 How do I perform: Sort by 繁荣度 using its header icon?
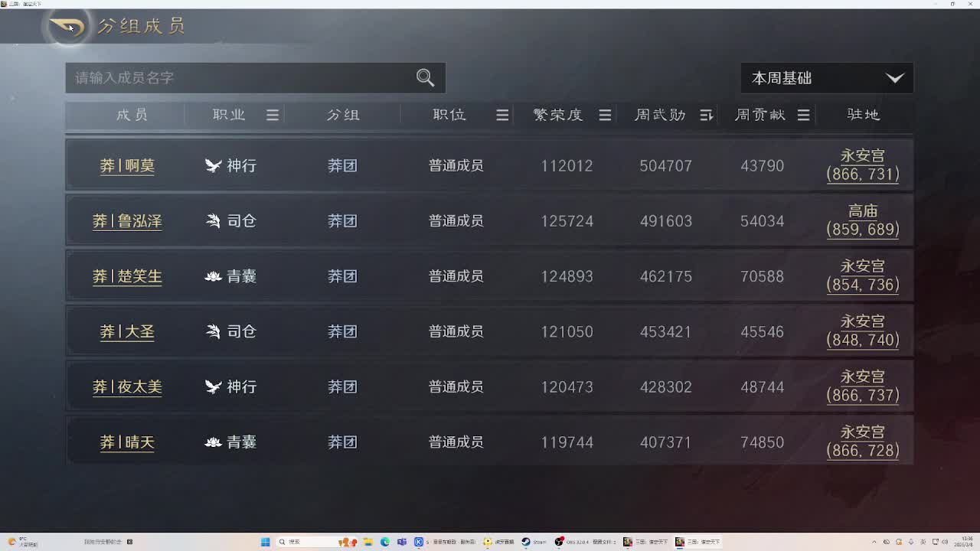[x=605, y=115]
